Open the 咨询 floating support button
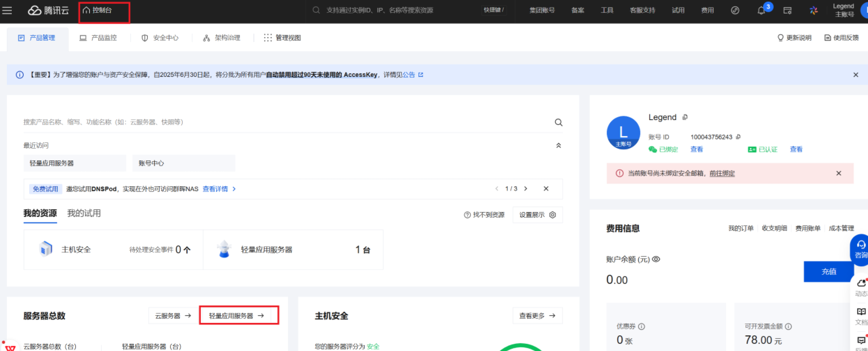The height and width of the screenshot is (351, 868). [x=860, y=250]
